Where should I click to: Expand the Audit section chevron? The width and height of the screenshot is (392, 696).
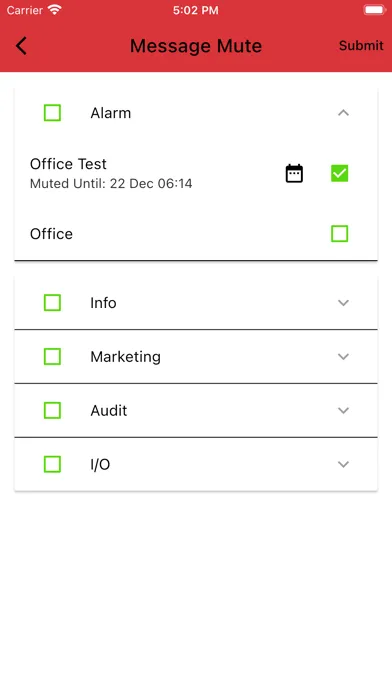pyautogui.click(x=343, y=411)
